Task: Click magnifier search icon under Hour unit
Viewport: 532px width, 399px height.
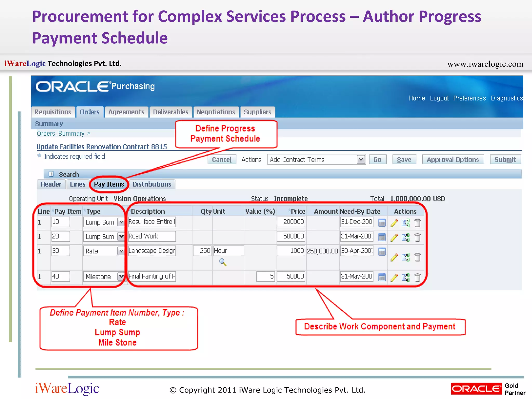Action: [223, 262]
